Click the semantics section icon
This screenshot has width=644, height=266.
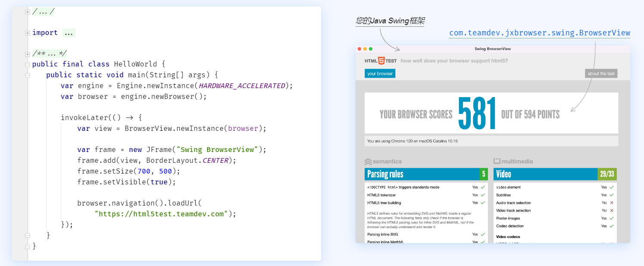pyautogui.click(x=368, y=161)
